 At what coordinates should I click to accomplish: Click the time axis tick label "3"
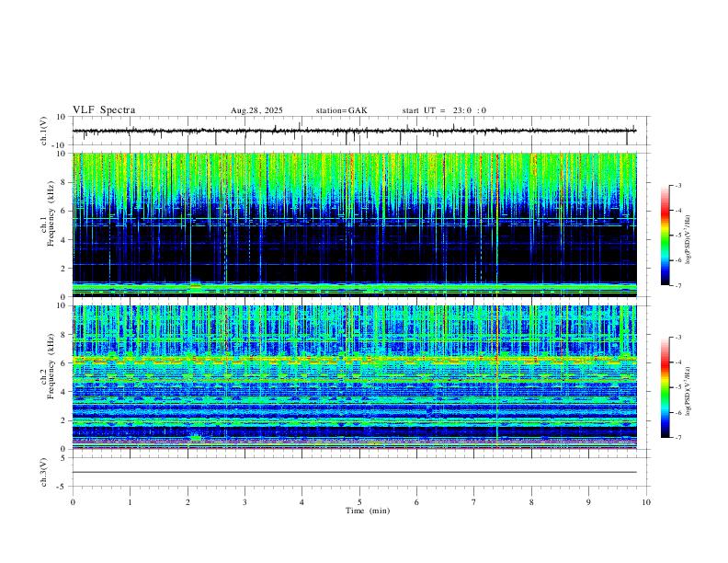coord(245,502)
